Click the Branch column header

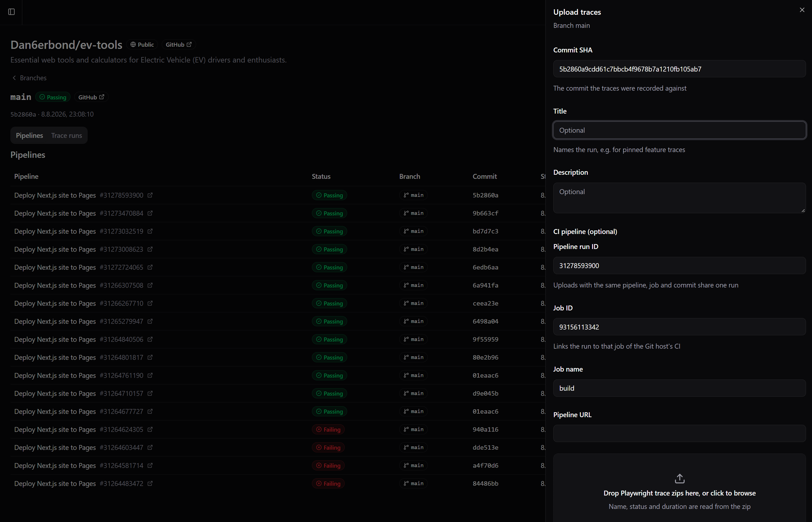click(410, 176)
